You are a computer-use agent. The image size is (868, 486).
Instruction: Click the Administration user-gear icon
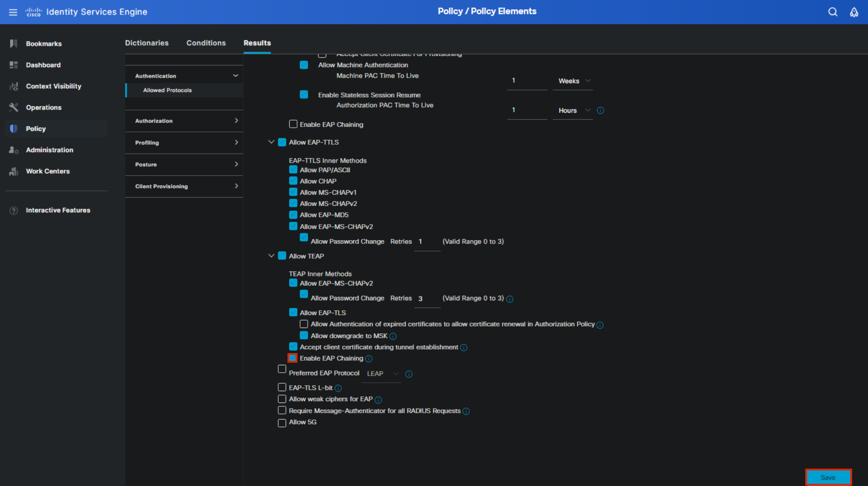coord(14,150)
